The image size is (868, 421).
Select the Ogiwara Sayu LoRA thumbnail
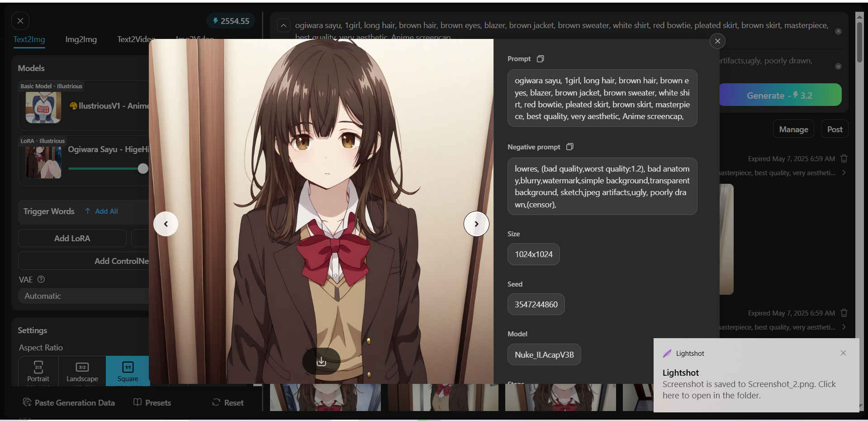[43, 162]
